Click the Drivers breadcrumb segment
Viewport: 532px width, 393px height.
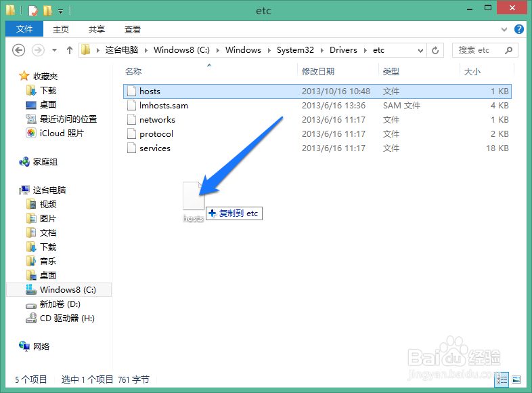pos(343,50)
